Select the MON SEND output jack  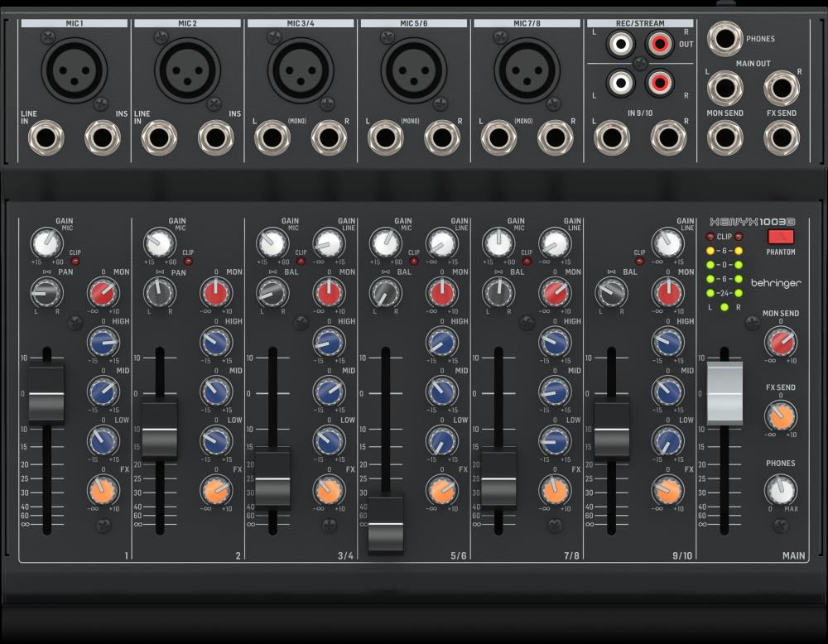[x=724, y=137]
